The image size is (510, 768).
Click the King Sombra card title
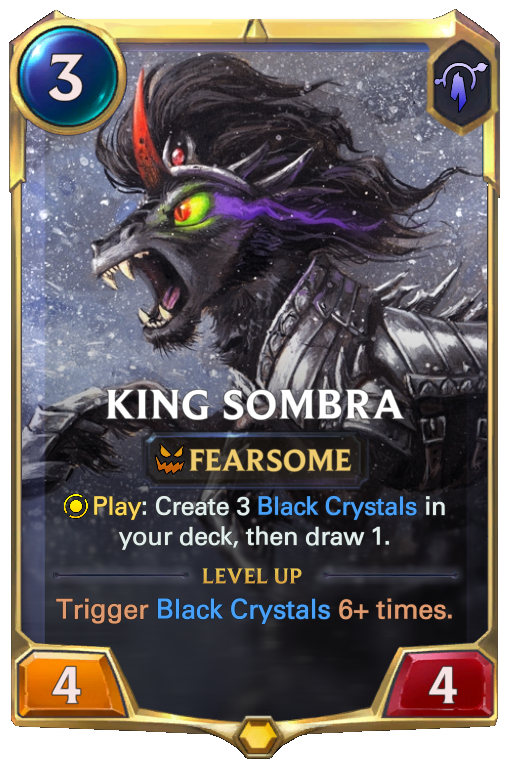tap(255, 405)
